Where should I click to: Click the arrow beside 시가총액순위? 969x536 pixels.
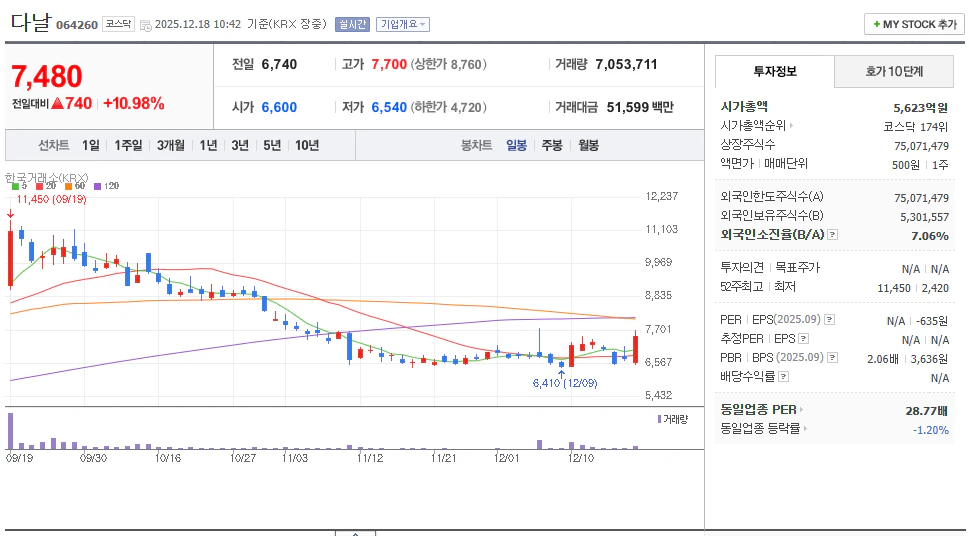click(791, 125)
